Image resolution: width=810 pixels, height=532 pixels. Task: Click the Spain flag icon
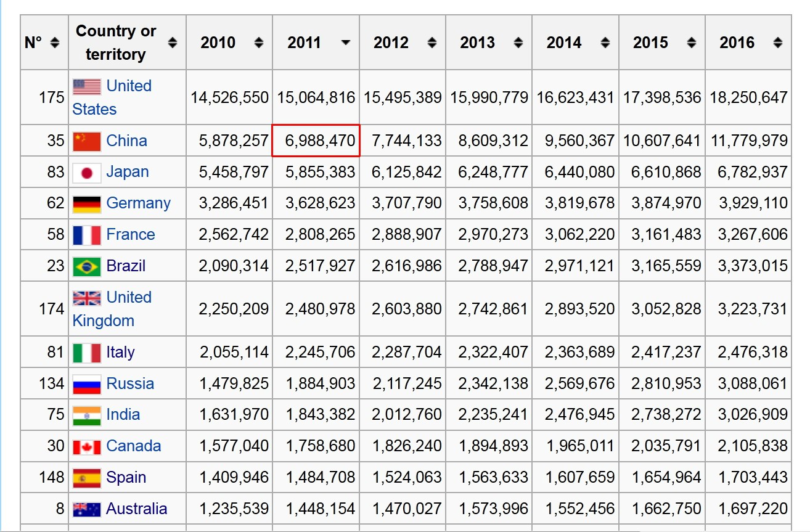(87, 478)
